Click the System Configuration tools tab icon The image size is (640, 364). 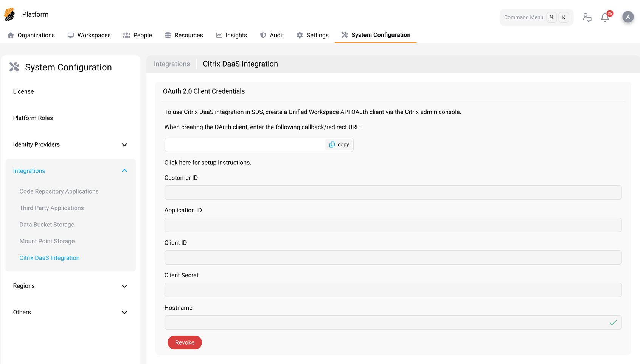click(x=345, y=35)
